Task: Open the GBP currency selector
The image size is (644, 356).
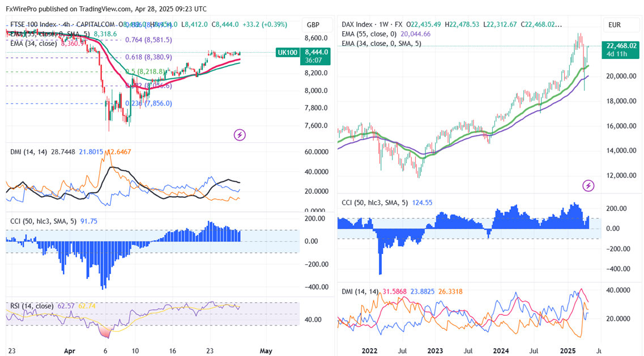Action: [313, 25]
